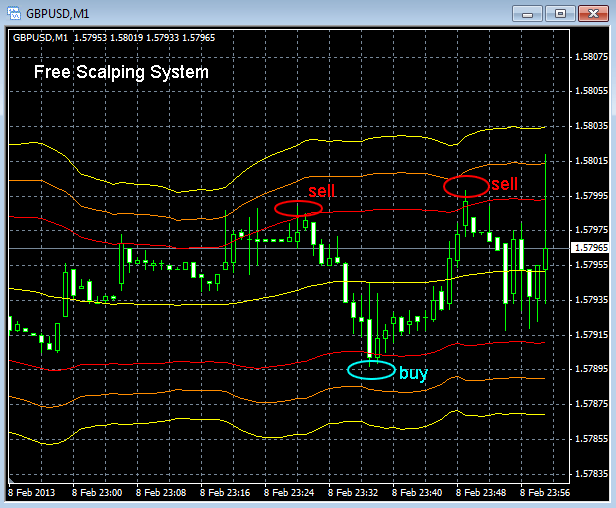Click the 1.57955 price scale label
This screenshot has width=616, height=508.
(x=591, y=264)
